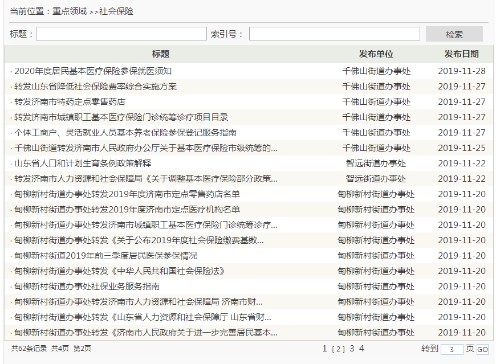This screenshot has height=364, width=500.
Task: Go to page 4 in pagination
Action: tap(362, 349)
